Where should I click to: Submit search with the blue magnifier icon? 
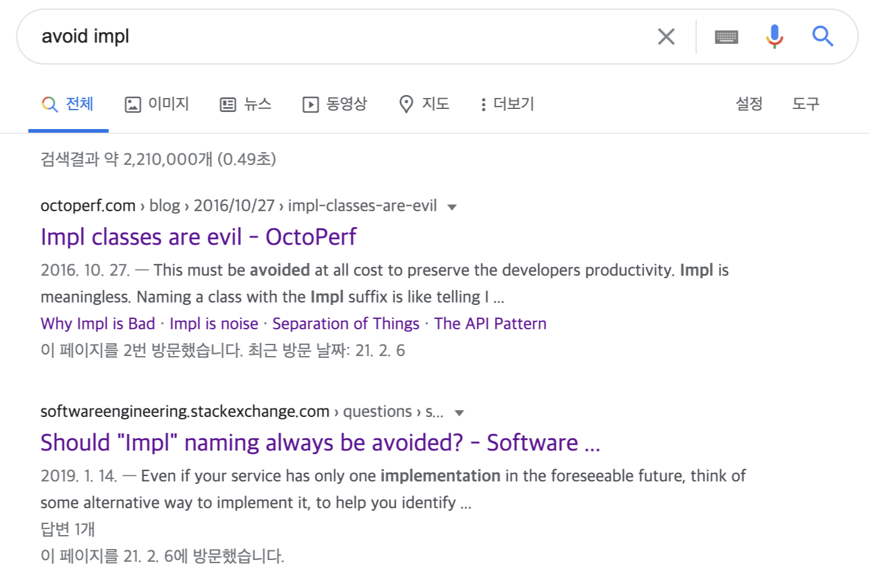823,37
